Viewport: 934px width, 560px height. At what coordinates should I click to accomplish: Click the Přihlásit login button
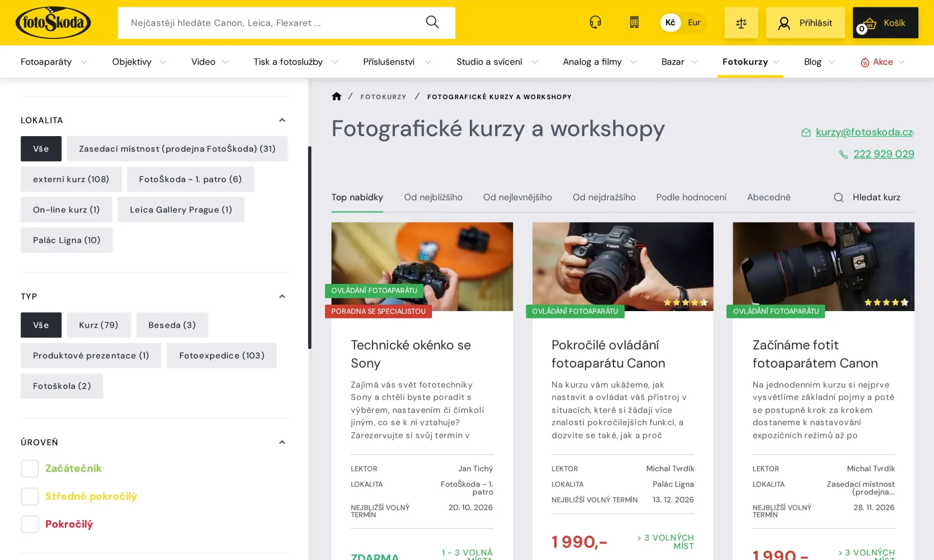pos(805,23)
